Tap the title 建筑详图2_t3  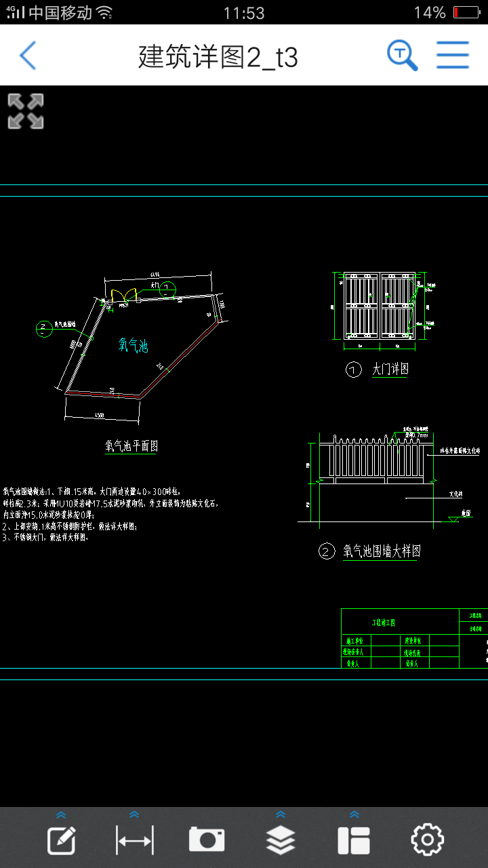(x=218, y=57)
